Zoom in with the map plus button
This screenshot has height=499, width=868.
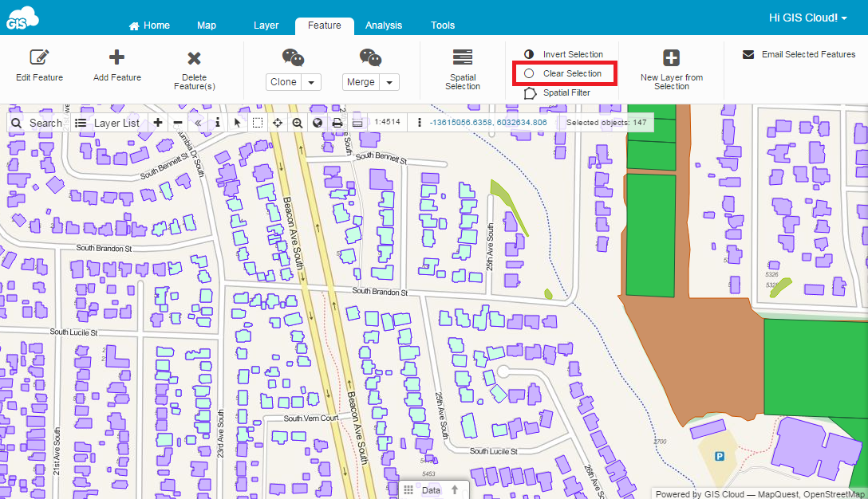158,123
